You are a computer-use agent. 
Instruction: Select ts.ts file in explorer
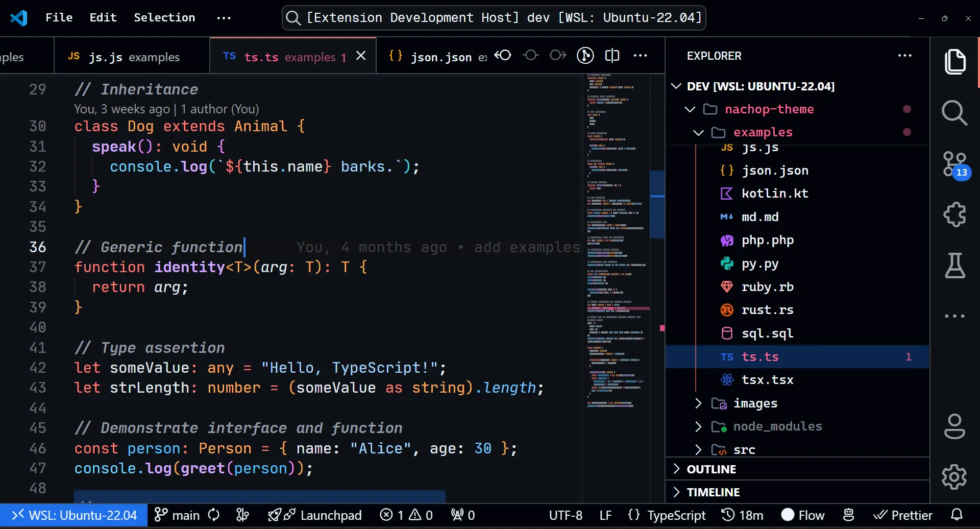point(797,357)
